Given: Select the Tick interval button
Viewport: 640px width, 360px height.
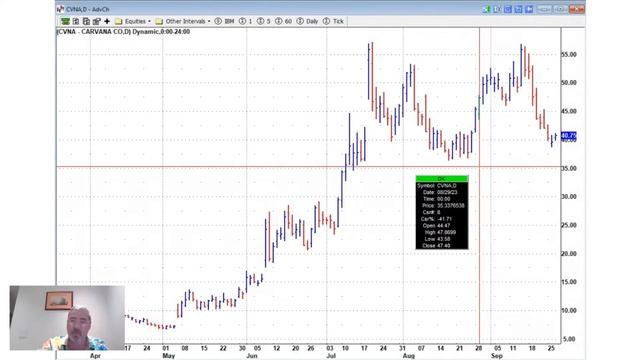Looking at the screenshot, I should pos(333,21).
